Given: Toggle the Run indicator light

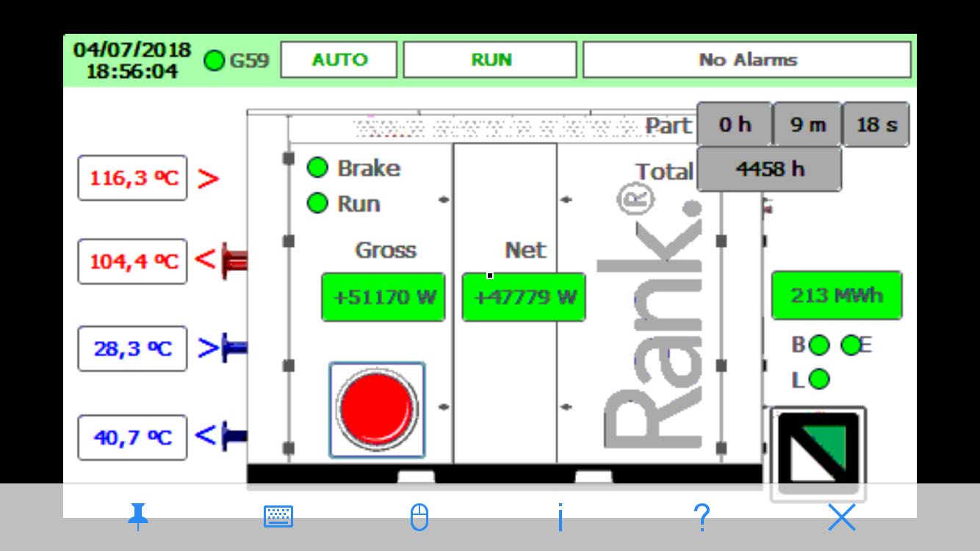Looking at the screenshot, I should coord(319,204).
